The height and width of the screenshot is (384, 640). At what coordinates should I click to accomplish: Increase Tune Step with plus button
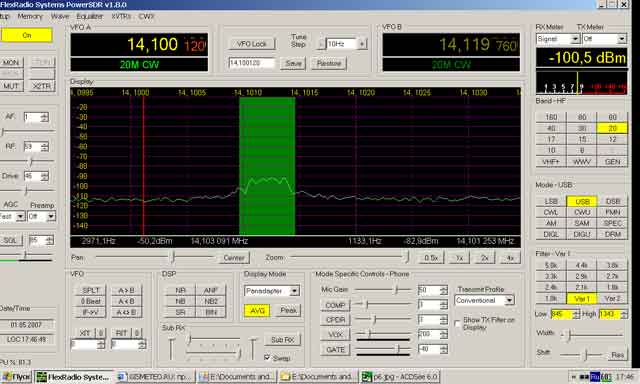362,44
